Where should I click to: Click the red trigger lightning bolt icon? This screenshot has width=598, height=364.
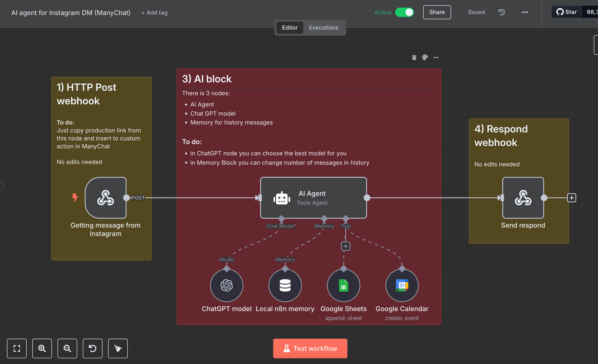coord(75,198)
